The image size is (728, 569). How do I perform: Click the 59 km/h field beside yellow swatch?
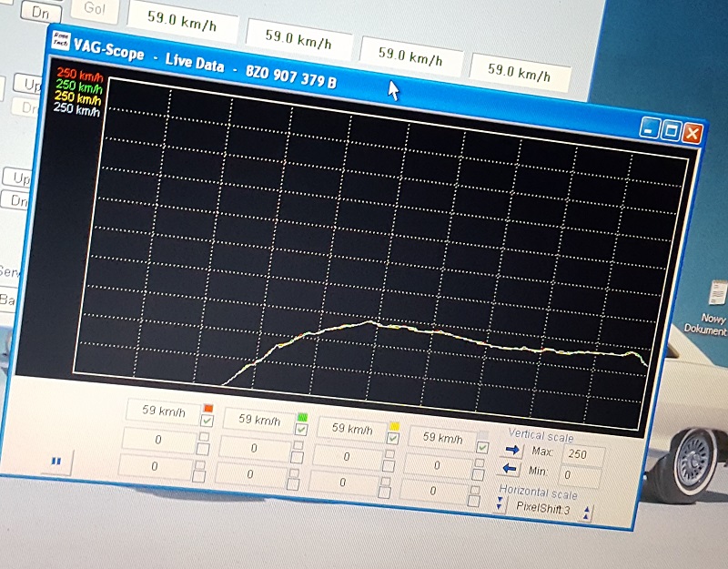tap(352, 429)
